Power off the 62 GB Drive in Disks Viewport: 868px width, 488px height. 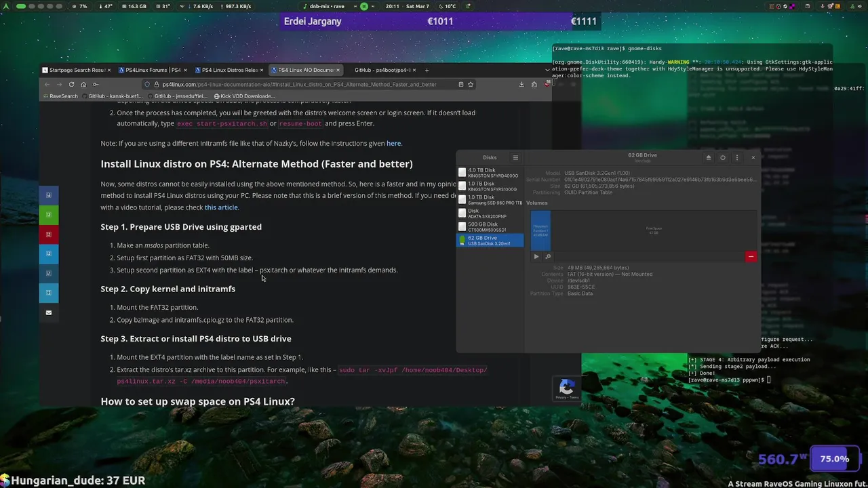(723, 157)
